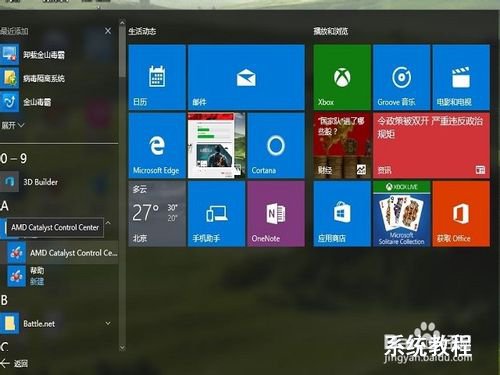
Task: Open the 电影和电视 tile
Action: (x=461, y=77)
